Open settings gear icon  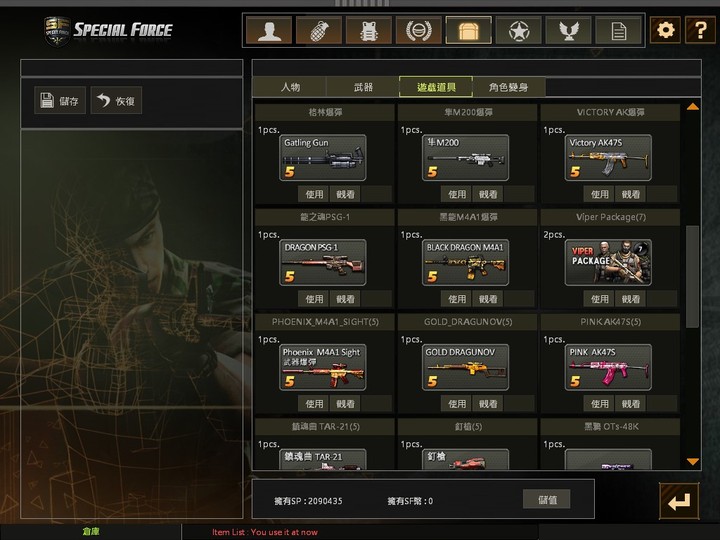665,30
